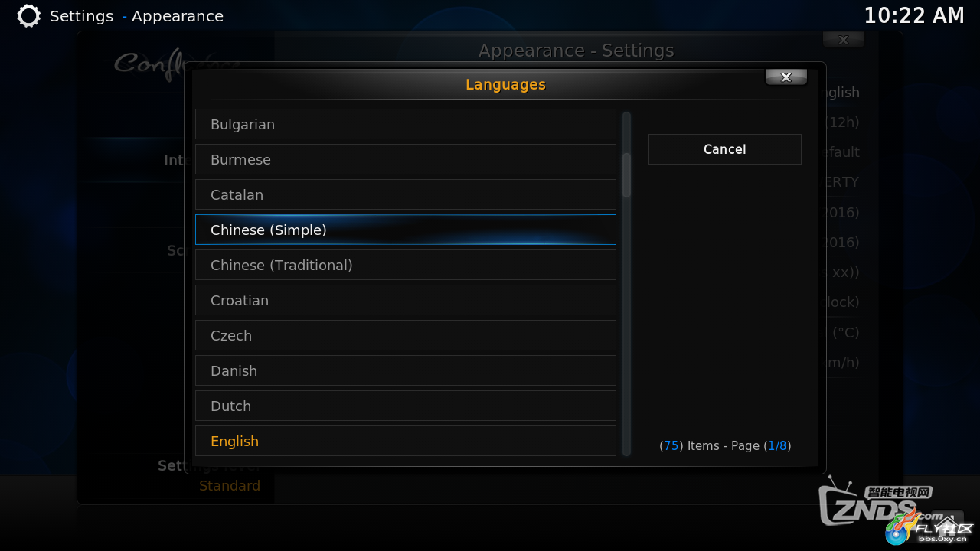Select Croatian language item
The width and height of the screenshot is (980, 551).
click(x=406, y=300)
